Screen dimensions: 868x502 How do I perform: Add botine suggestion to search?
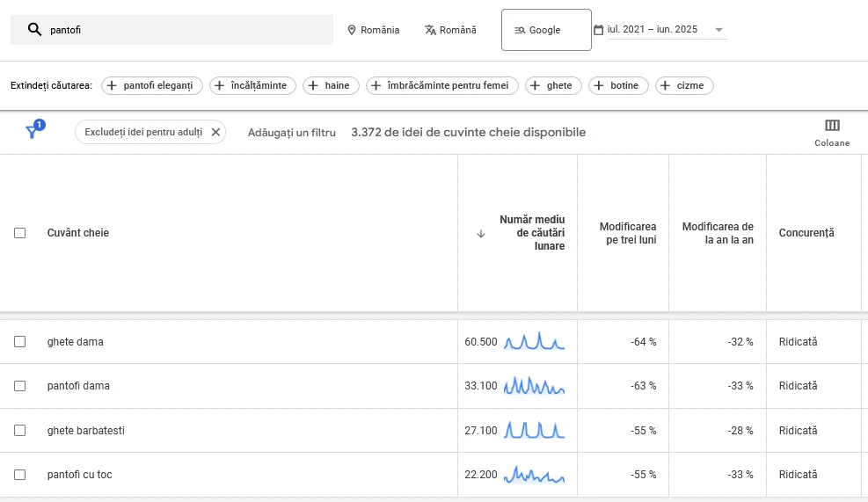(618, 86)
